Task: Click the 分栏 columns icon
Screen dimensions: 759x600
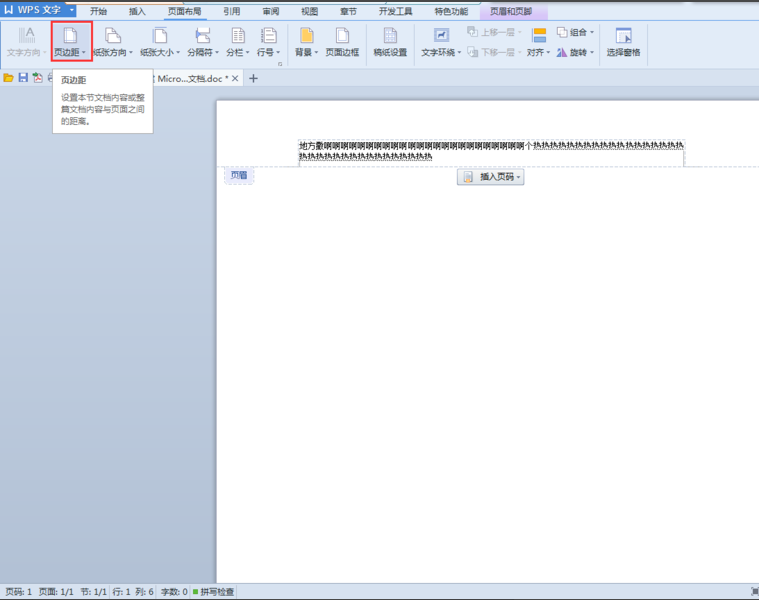Action: click(238, 35)
